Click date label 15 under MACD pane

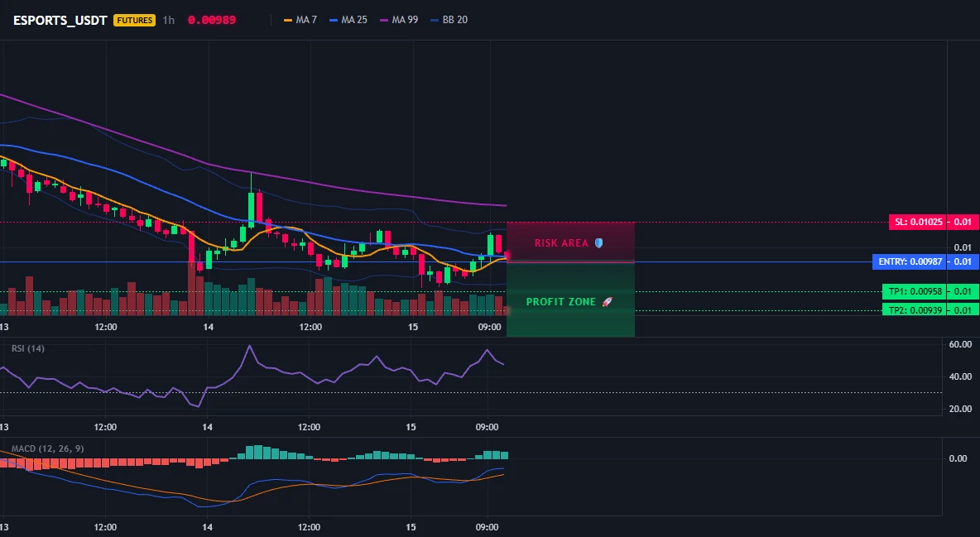[x=411, y=527]
